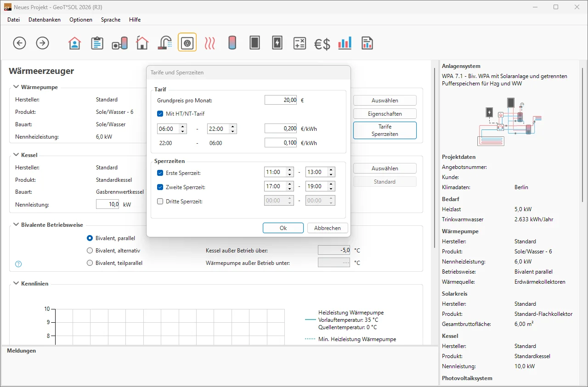Open the Euro-Dollar economics icon
The width and height of the screenshot is (588, 387).
coord(322,44)
